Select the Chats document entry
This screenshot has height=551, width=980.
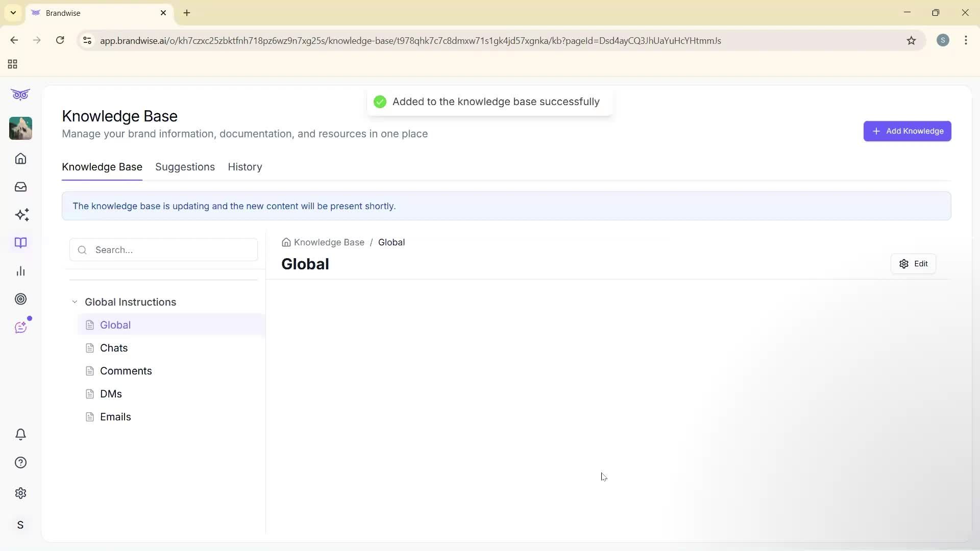114,348
